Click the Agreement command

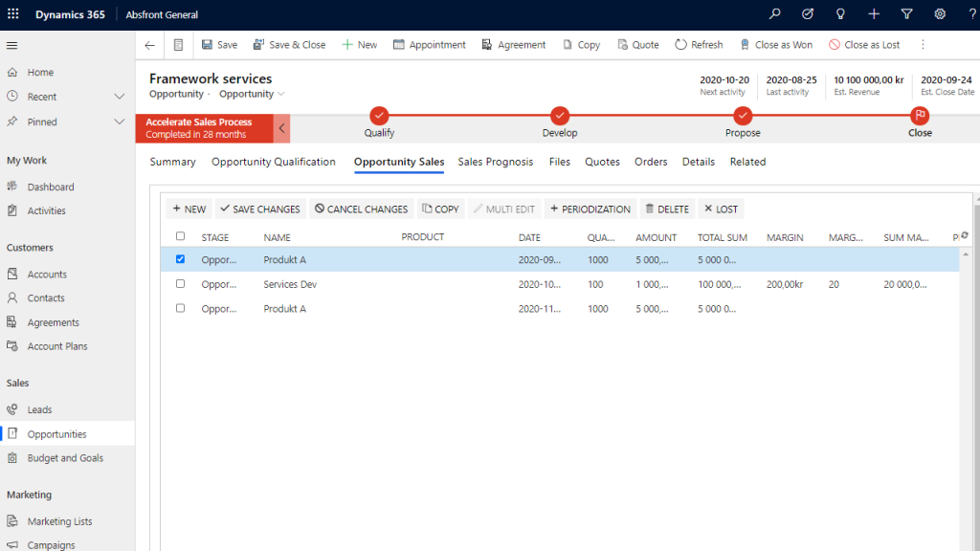click(514, 45)
